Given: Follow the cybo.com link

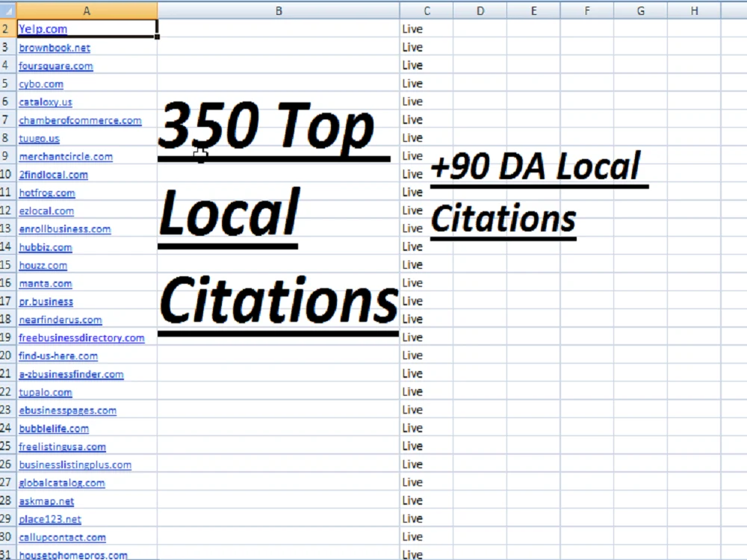Looking at the screenshot, I should tap(41, 84).
